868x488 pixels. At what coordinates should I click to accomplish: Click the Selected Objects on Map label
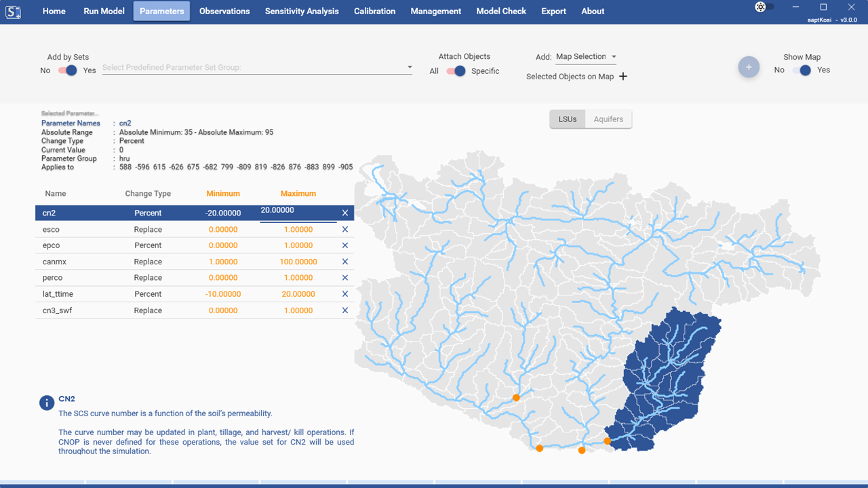click(570, 77)
